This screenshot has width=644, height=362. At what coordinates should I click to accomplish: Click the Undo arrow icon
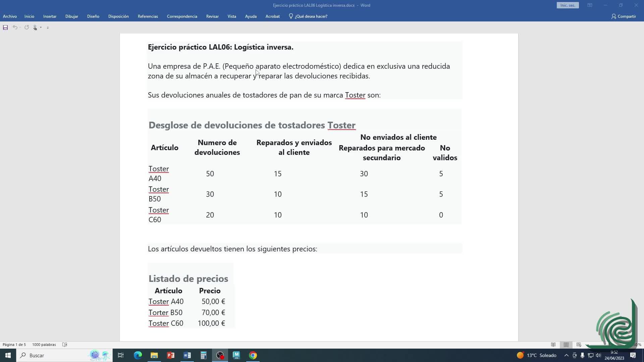pyautogui.click(x=15, y=27)
